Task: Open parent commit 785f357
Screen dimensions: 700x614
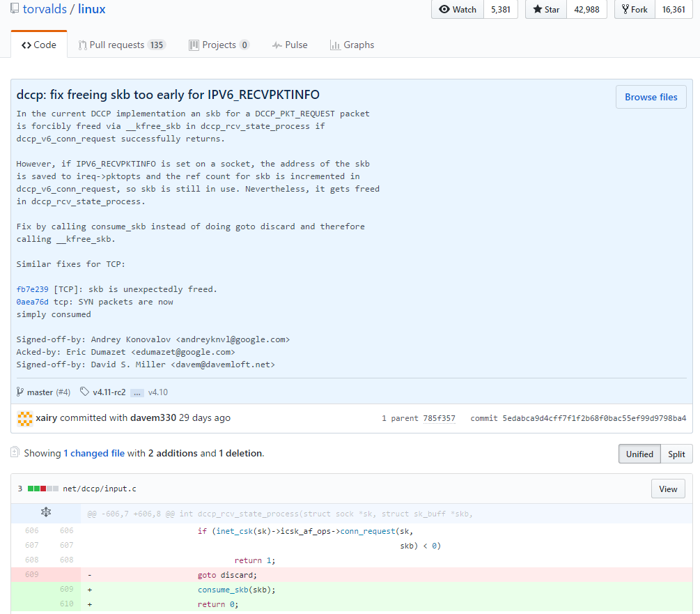Action: (x=439, y=418)
